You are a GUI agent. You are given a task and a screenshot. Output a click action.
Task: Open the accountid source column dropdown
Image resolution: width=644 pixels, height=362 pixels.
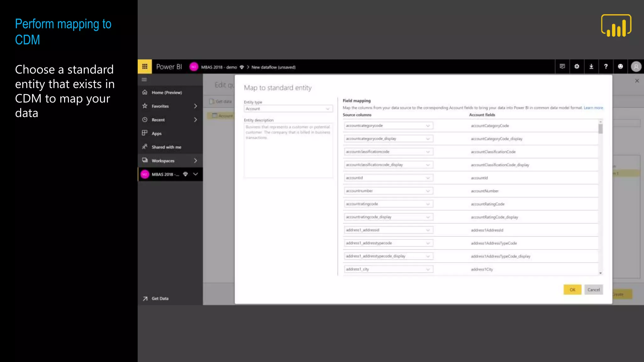(388, 178)
